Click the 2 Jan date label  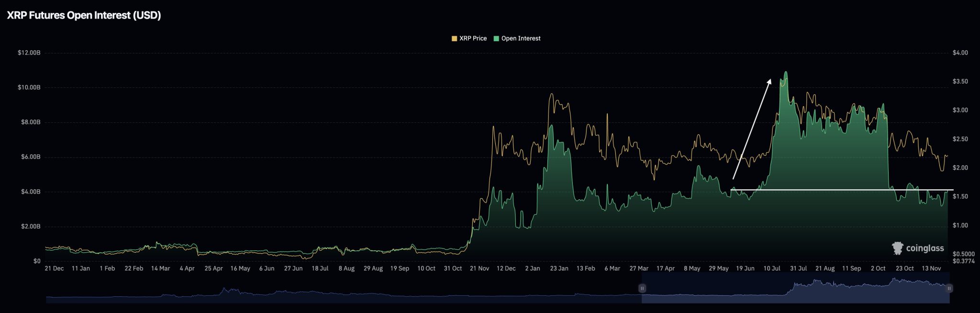[x=533, y=269]
